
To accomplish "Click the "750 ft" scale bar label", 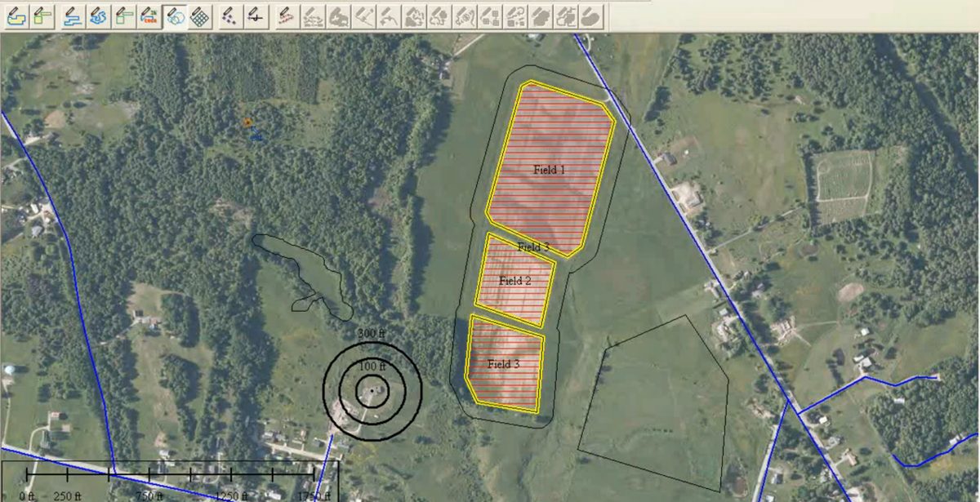I will [x=149, y=495].
